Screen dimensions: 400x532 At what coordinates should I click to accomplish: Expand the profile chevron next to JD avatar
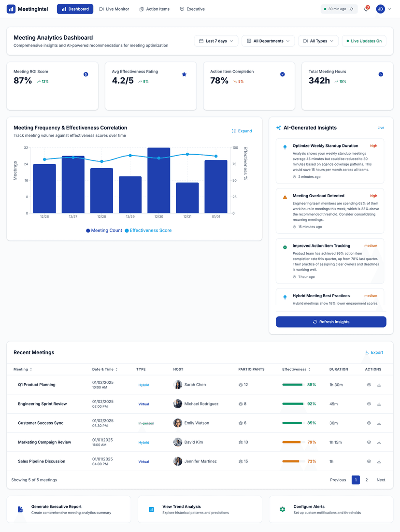(389, 9)
